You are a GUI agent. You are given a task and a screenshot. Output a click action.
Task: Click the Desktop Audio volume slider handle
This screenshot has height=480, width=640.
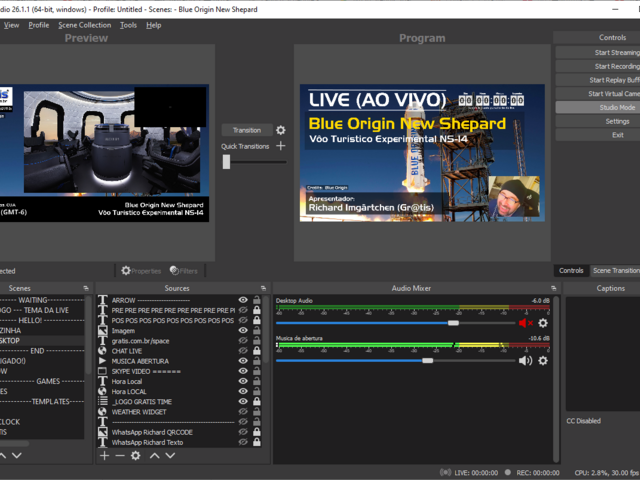pos(453,323)
